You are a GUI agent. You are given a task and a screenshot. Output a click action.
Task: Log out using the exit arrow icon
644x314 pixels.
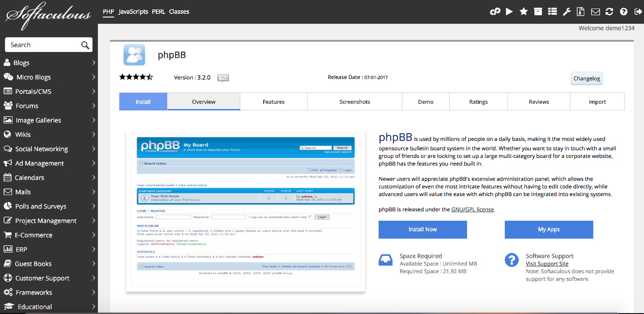(638, 12)
